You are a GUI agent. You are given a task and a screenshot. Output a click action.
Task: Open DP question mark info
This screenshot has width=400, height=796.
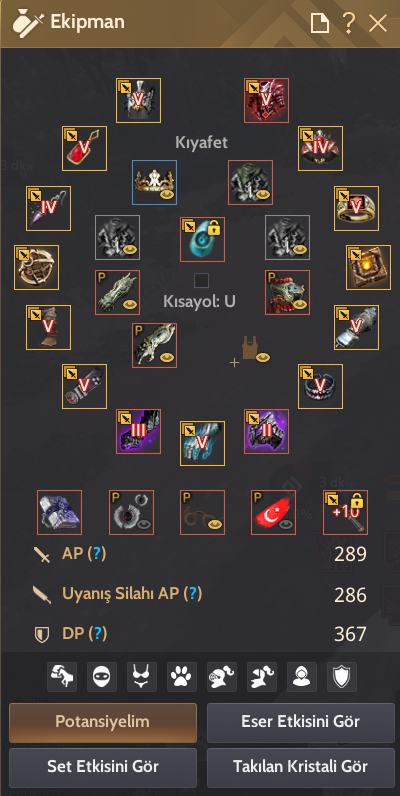tap(98, 633)
